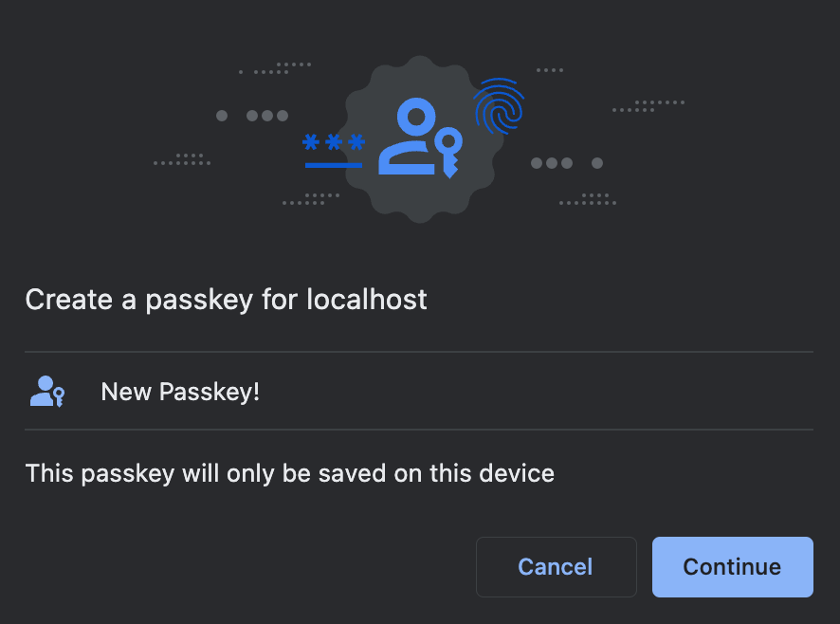Click the 'New Passkey!' label text
Screen dimensions: 840x624
tap(180, 392)
